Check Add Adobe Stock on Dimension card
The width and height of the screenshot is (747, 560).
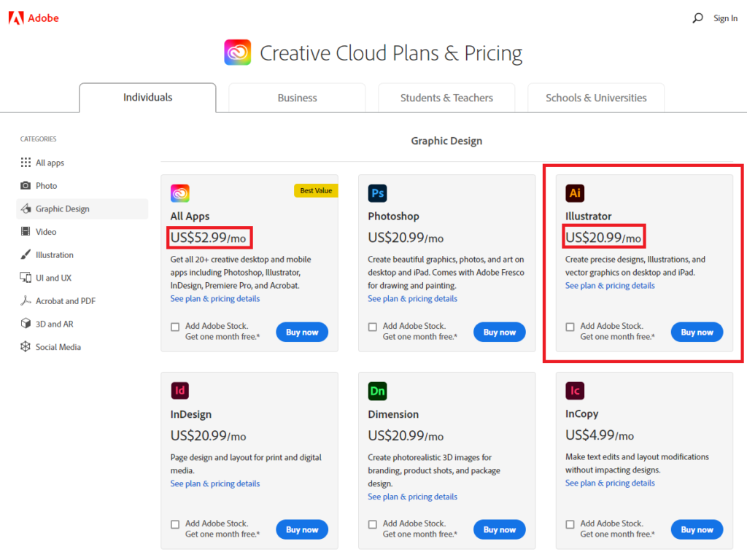(x=373, y=524)
